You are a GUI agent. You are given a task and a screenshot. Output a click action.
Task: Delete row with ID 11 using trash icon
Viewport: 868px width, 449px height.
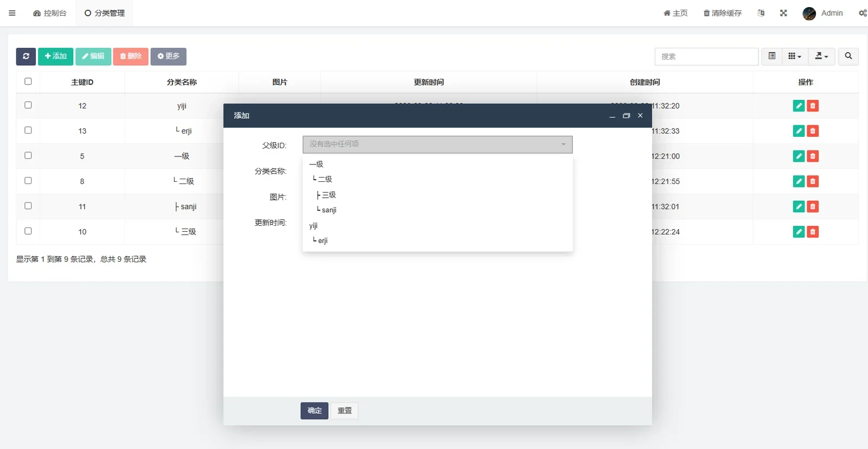click(x=813, y=206)
